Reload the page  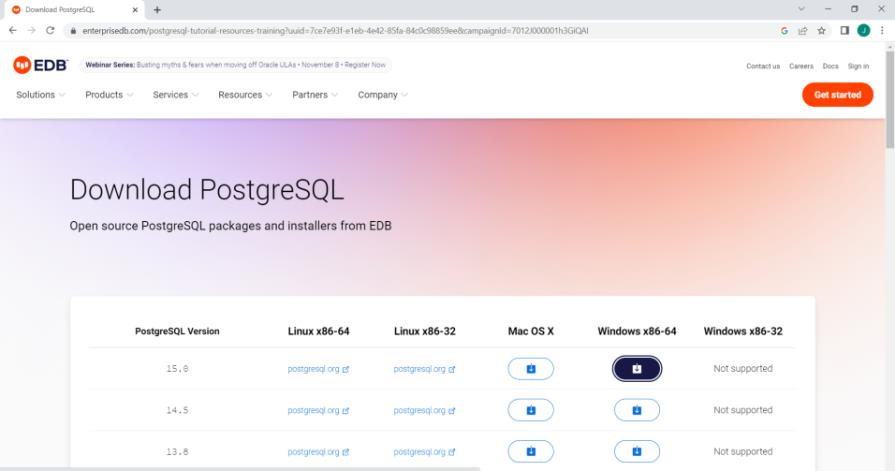[50, 31]
